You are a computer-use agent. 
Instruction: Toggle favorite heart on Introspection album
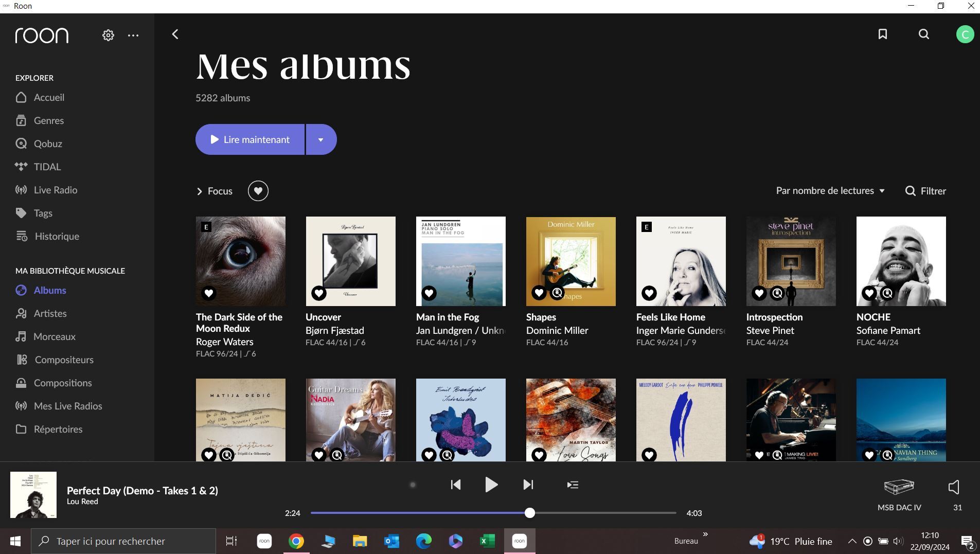[759, 293]
